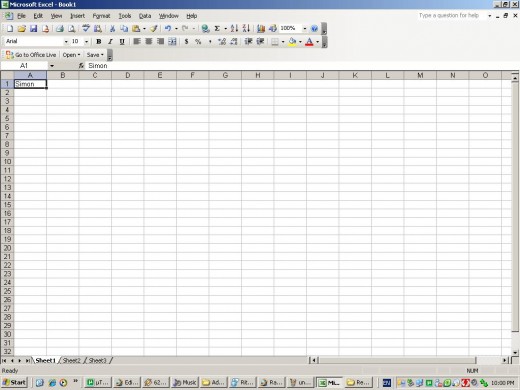Open the font size dropdown
This screenshot has height=390, width=520.
86,42
